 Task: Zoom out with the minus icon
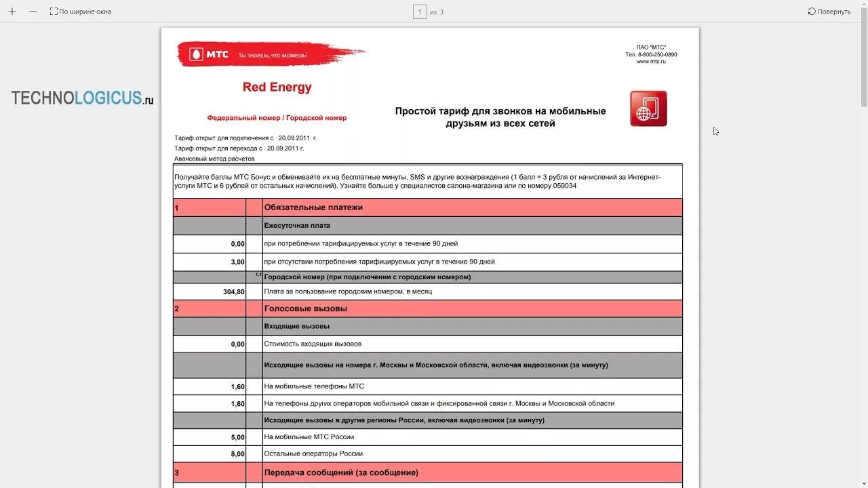point(33,12)
